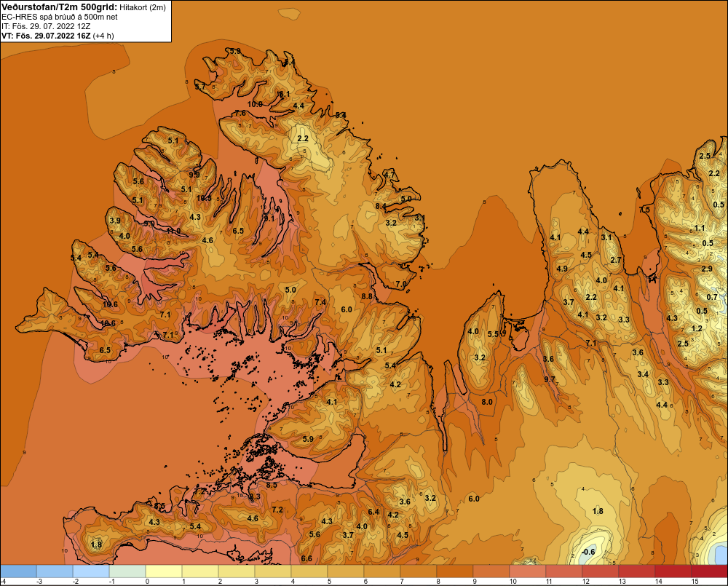Click the 5.5 temperature value on the peninsula
Image resolution: width=728 pixels, height=586 pixels.
click(493, 334)
